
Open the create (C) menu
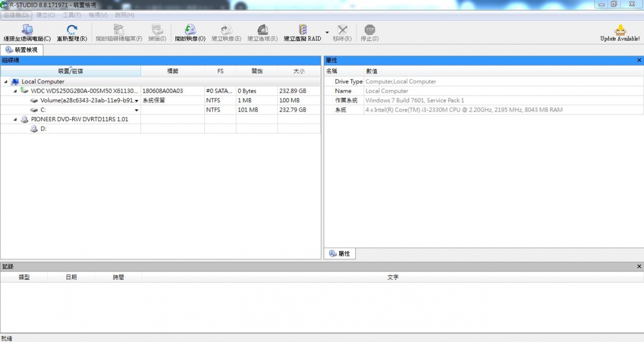pos(46,15)
